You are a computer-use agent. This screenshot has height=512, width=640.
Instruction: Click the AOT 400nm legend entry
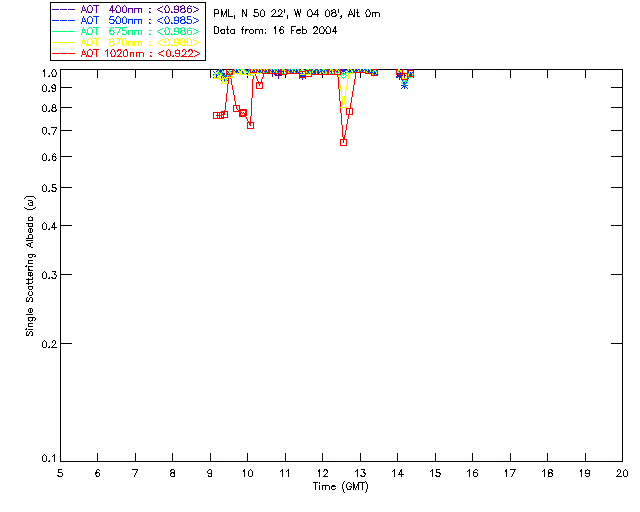[127, 9]
